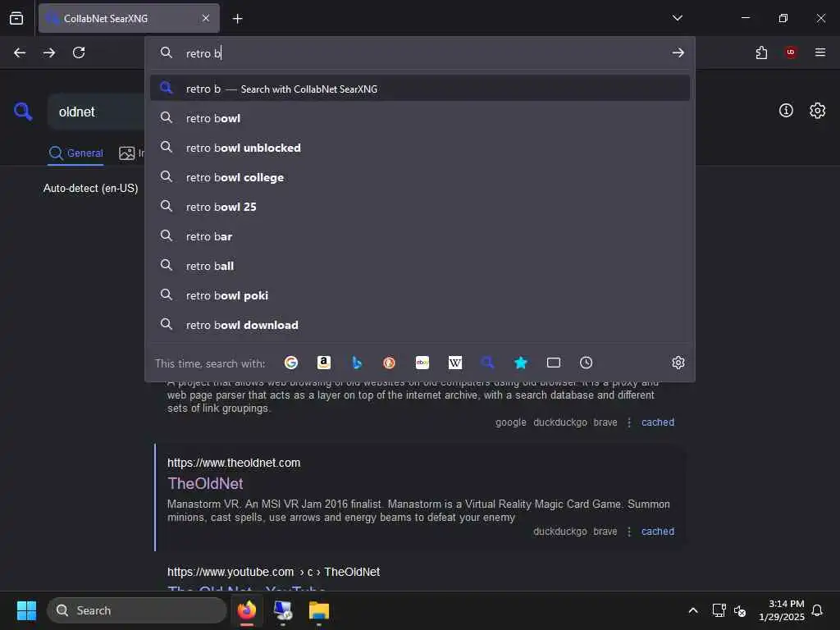
Task: Open Firefox View from the tab bar
Action: pyautogui.click(x=16, y=18)
